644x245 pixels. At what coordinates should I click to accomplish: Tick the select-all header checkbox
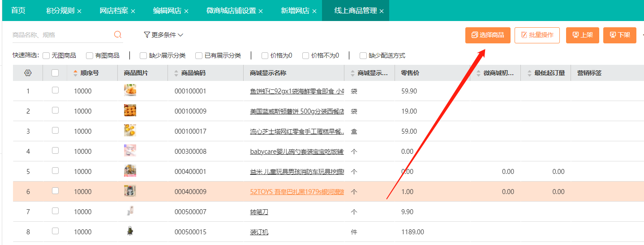coord(55,73)
